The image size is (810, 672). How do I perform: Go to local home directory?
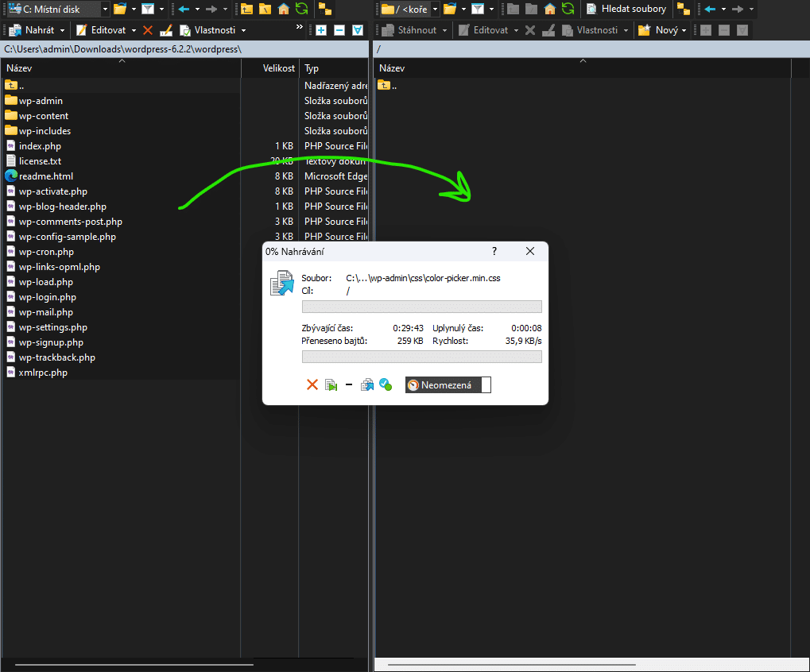coord(284,9)
